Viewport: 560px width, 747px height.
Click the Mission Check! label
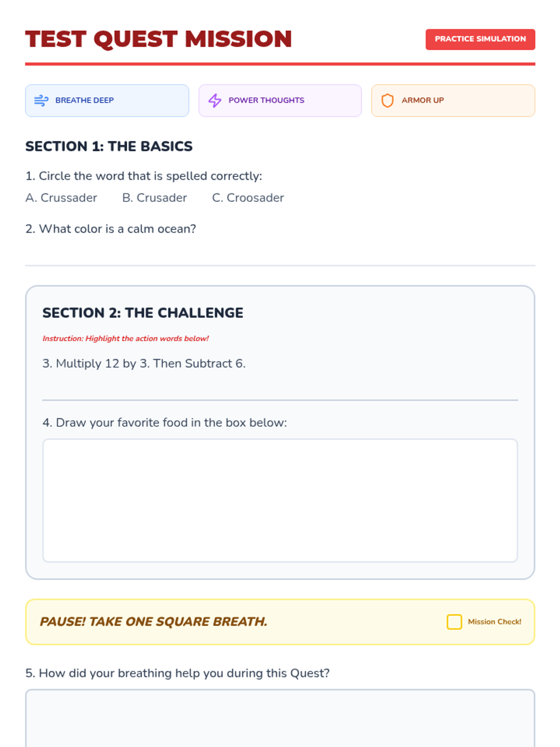pyautogui.click(x=494, y=622)
